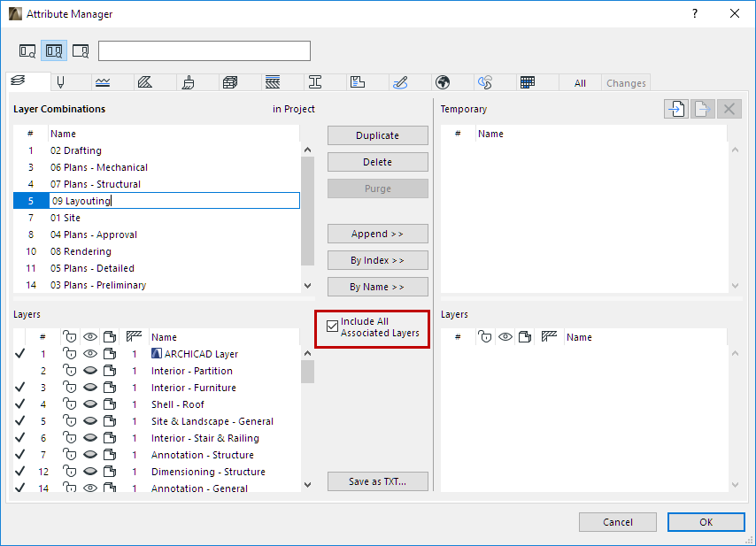756x546 pixels.
Task: Open the Profiles I-beam tab icon
Action: (x=315, y=82)
